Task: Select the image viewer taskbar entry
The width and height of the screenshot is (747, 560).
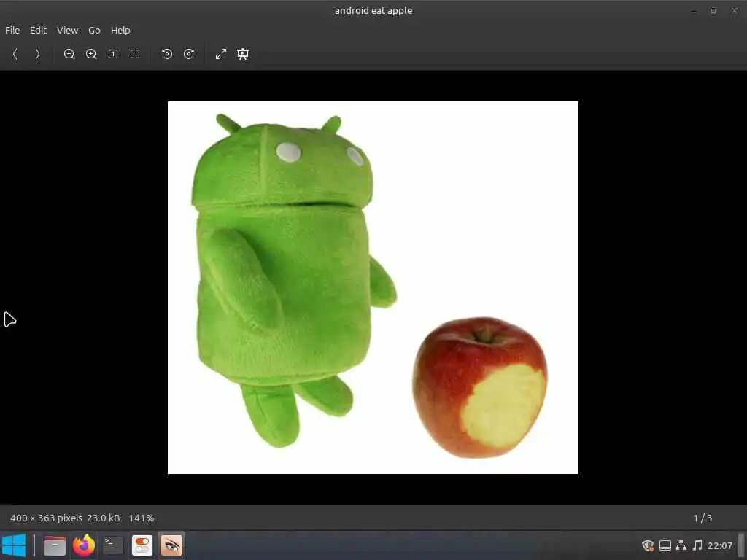Action: [171, 545]
